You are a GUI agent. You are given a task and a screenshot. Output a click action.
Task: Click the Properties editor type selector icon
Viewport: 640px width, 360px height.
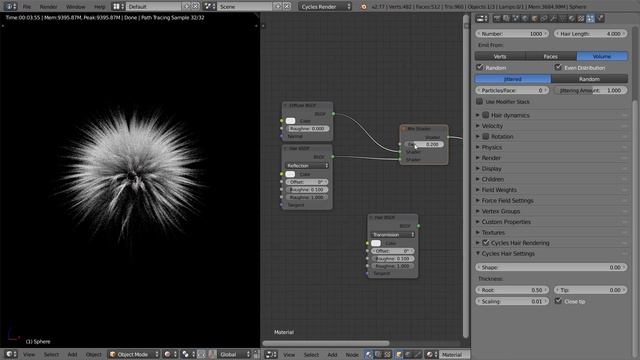point(482,18)
